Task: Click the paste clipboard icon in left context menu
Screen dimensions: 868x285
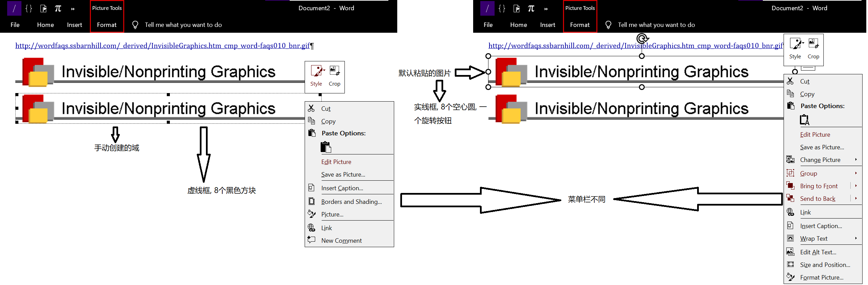Action: (326, 147)
